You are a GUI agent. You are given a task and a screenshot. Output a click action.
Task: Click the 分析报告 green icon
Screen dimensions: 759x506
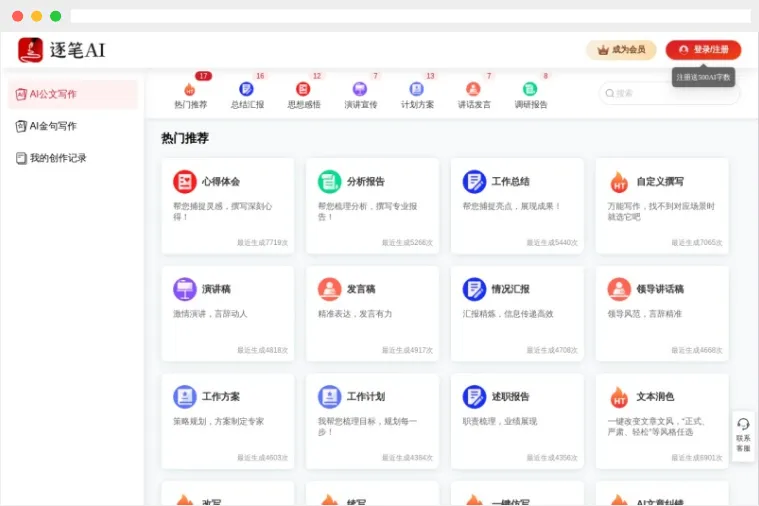(330, 182)
